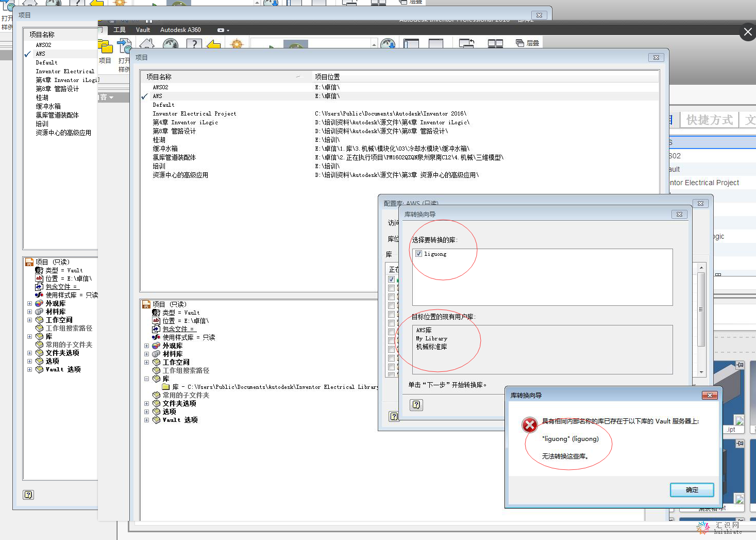Screen dimensions: 756x540
Task: Select 机械标准库 in existing libraries list
Action: point(432,347)
